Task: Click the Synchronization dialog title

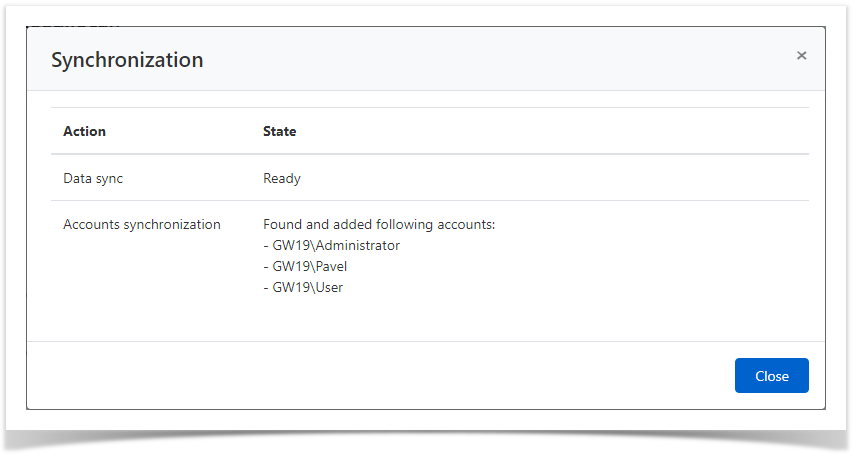Action: (x=127, y=60)
